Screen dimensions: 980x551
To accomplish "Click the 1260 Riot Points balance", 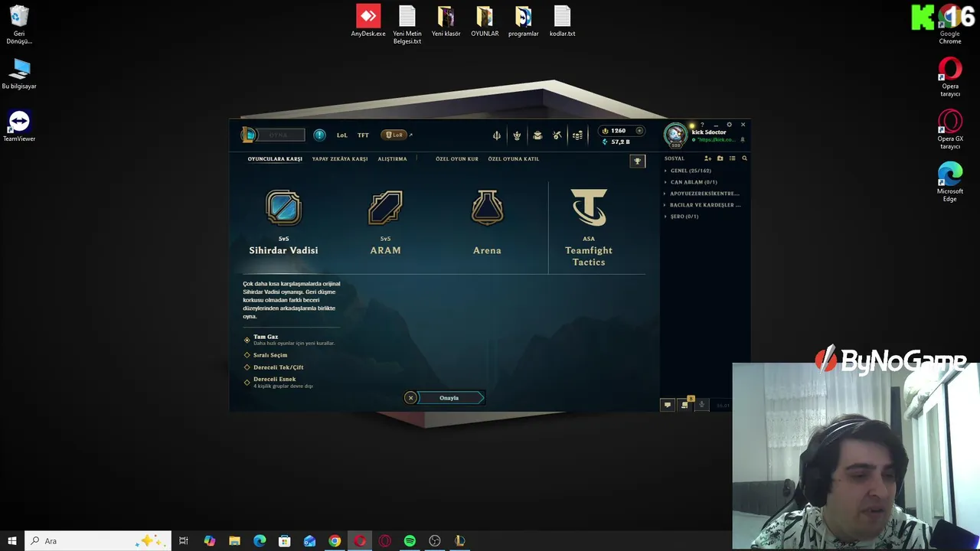I will (618, 131).
